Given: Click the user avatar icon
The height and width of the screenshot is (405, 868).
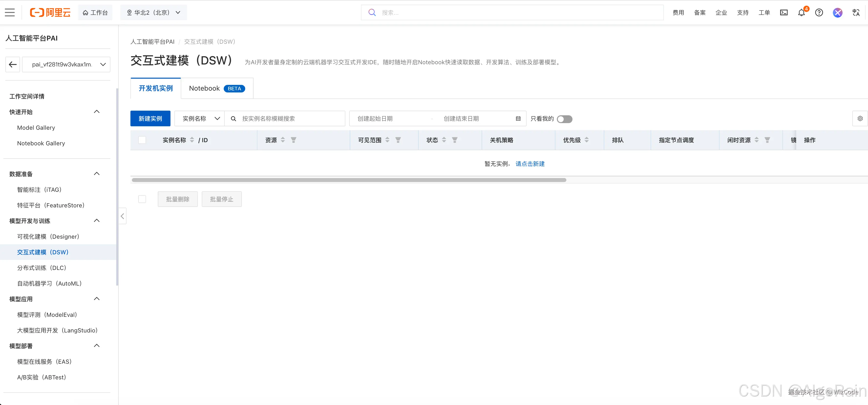Looking at the screenshot, I should coord(837,12).
